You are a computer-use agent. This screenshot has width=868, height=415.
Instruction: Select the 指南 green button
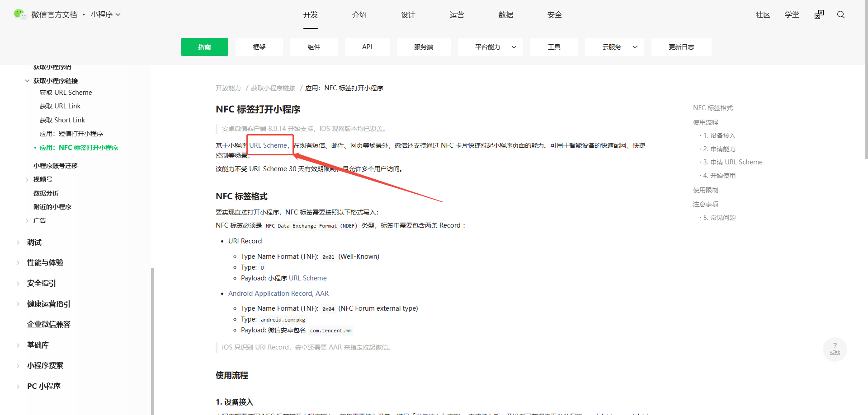(204, 47)
